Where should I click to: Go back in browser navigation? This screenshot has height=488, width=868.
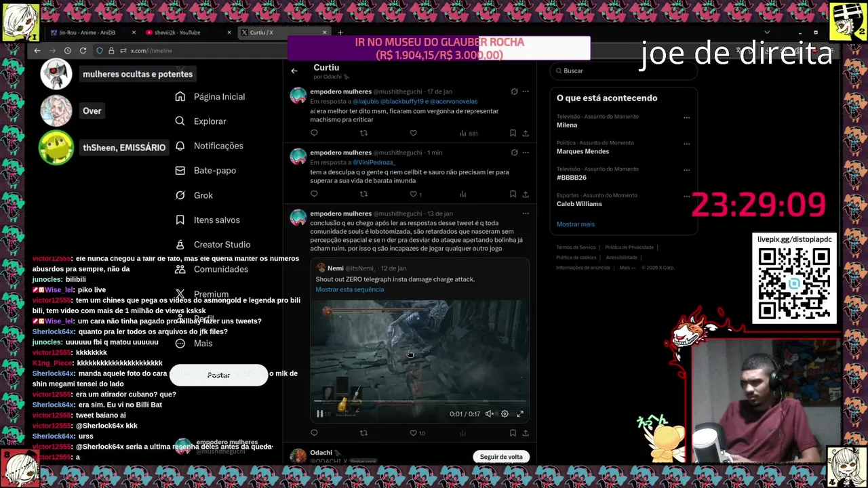[37, 51]
